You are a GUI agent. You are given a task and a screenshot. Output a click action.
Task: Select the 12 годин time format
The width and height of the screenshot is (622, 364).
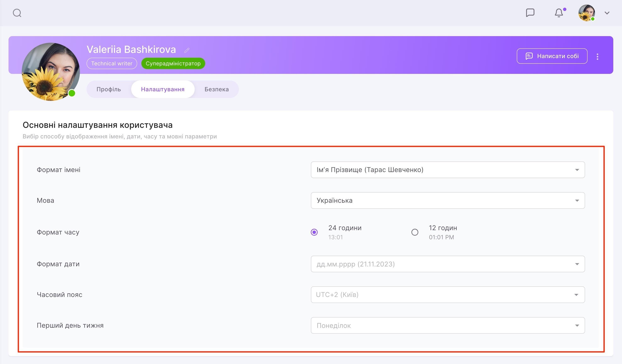click(415, 232)
